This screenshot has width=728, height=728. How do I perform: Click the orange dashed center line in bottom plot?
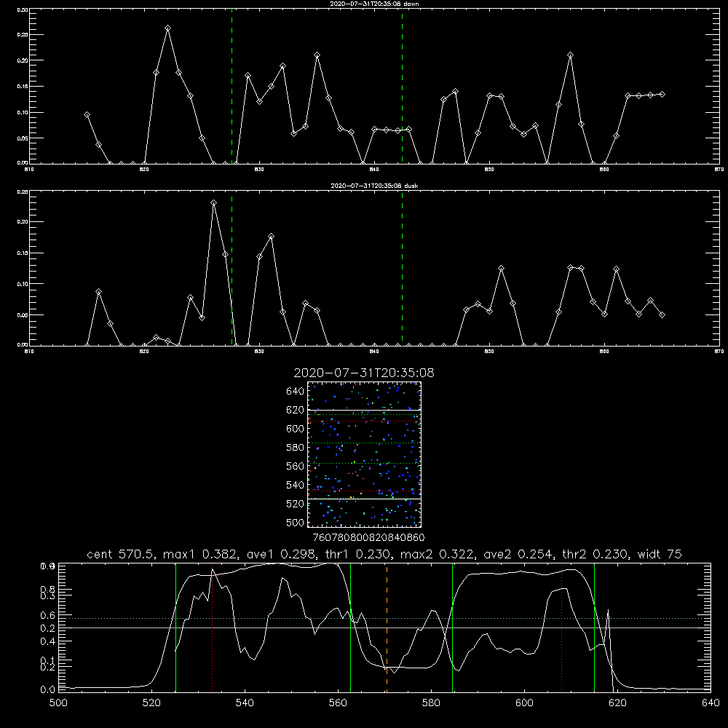(x=387, y=628)
